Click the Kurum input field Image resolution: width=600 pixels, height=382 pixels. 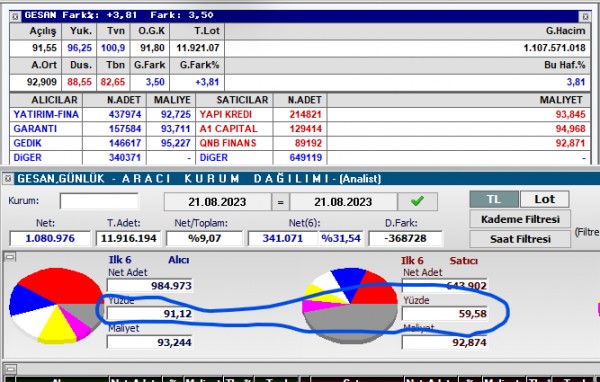(x=99, y=201)
